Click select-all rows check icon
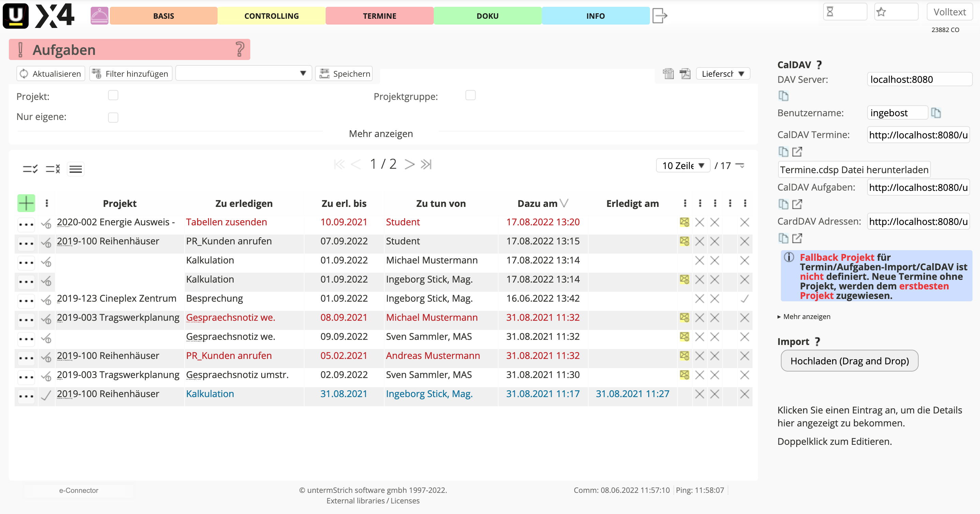The image size is (980, 514). (x=30, y=169)
